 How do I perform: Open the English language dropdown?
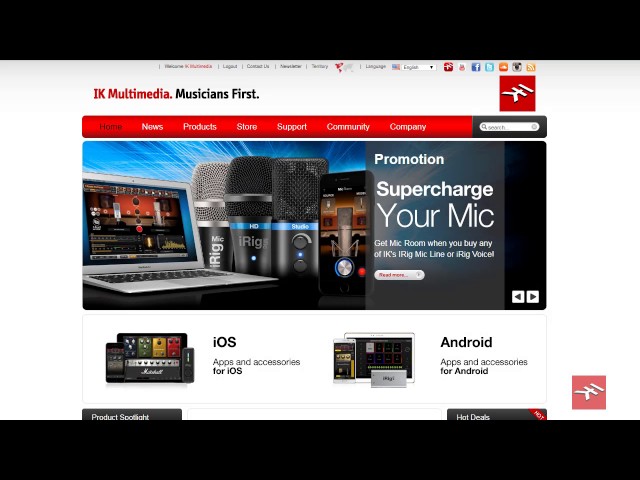click(419, 67)
